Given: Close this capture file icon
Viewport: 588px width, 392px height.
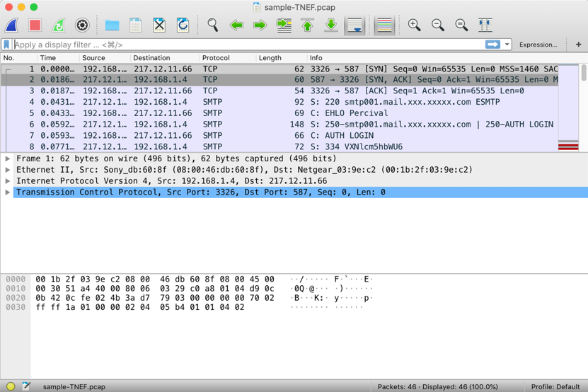Looking at the screenshot, I should point(159,25).
